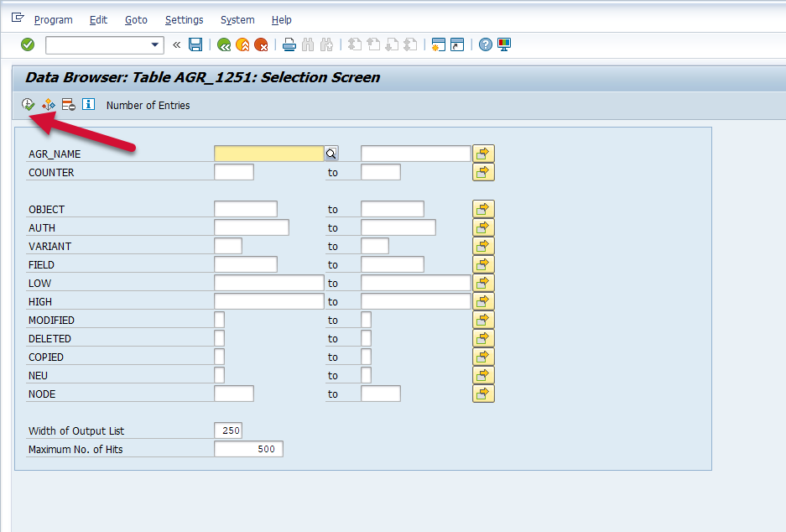Click the FIELD row's first input box
Image resolution: width=786 pixels, height=532 pixels.
point(245,264)
